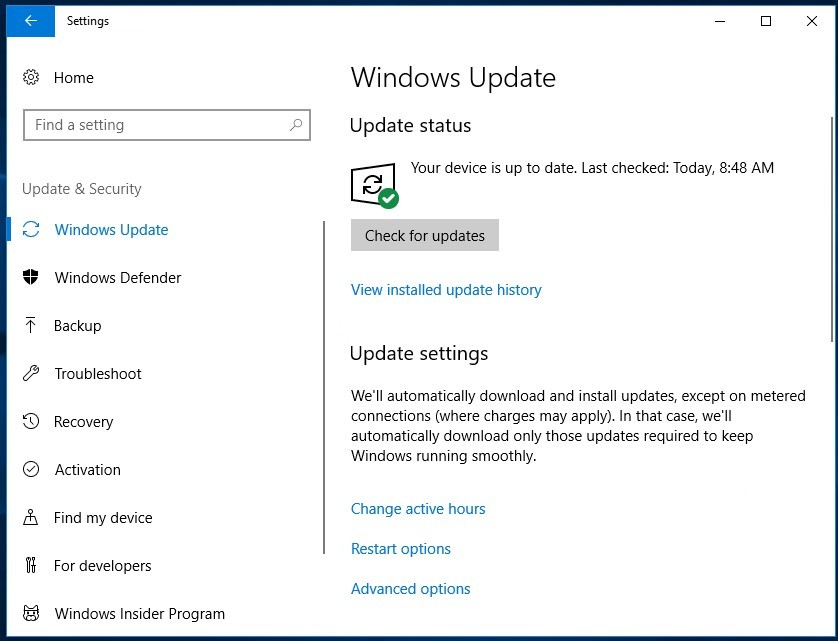Open the For developers page
Screen dimensions: 838x641
[x=103, y=566]
